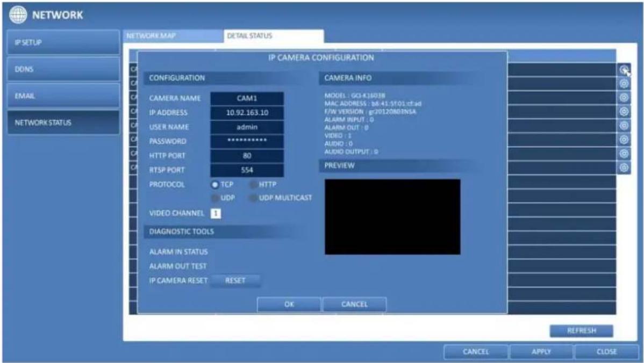644x363 pixels.
Task: Open the fourth row's gear settings icon
Action: coord(624,112)
